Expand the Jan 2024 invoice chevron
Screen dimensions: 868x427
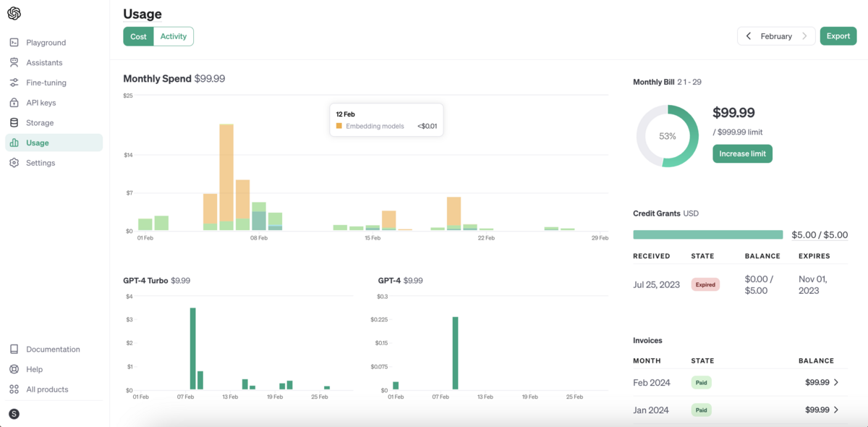coord(836,410)
